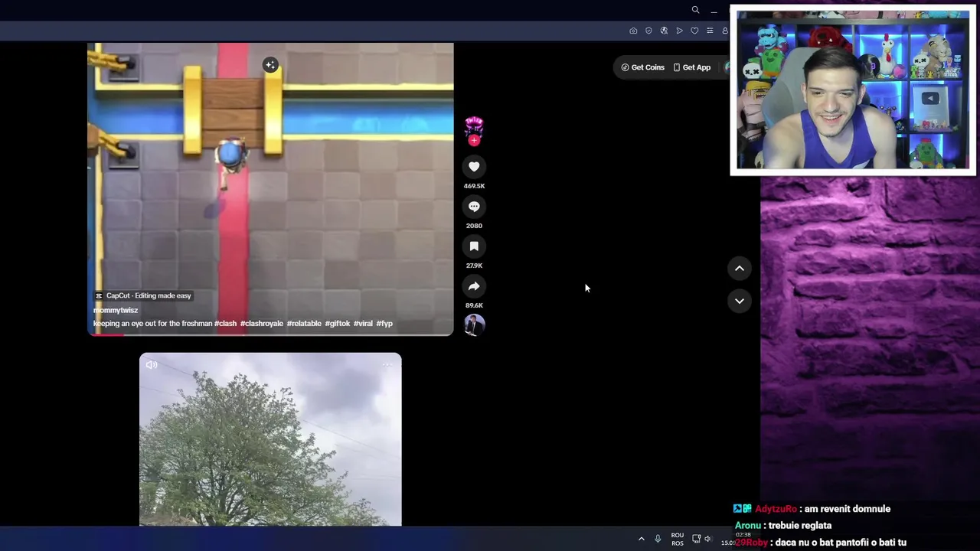
Task: Open browser bookmarks heart icon
Action: (694, 31)
